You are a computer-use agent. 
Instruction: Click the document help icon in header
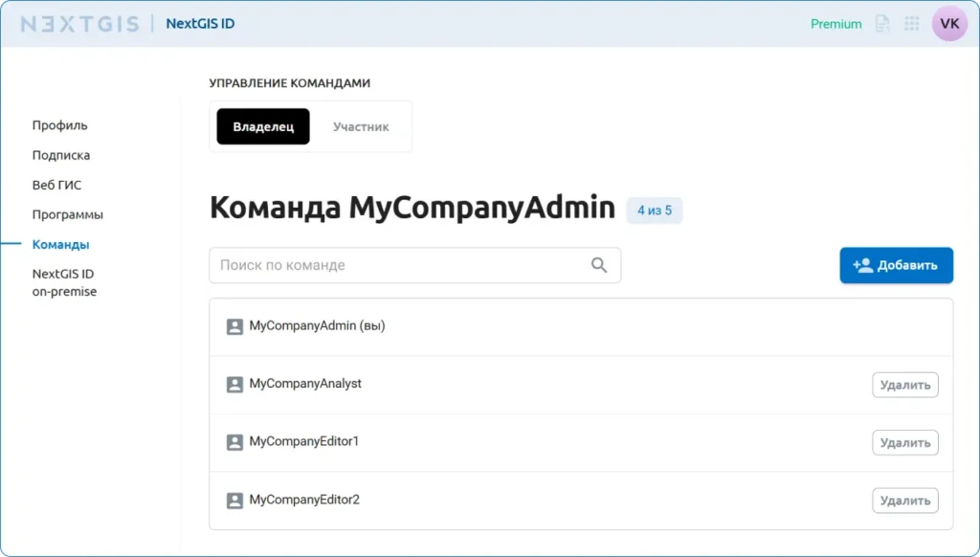[883, 24]
